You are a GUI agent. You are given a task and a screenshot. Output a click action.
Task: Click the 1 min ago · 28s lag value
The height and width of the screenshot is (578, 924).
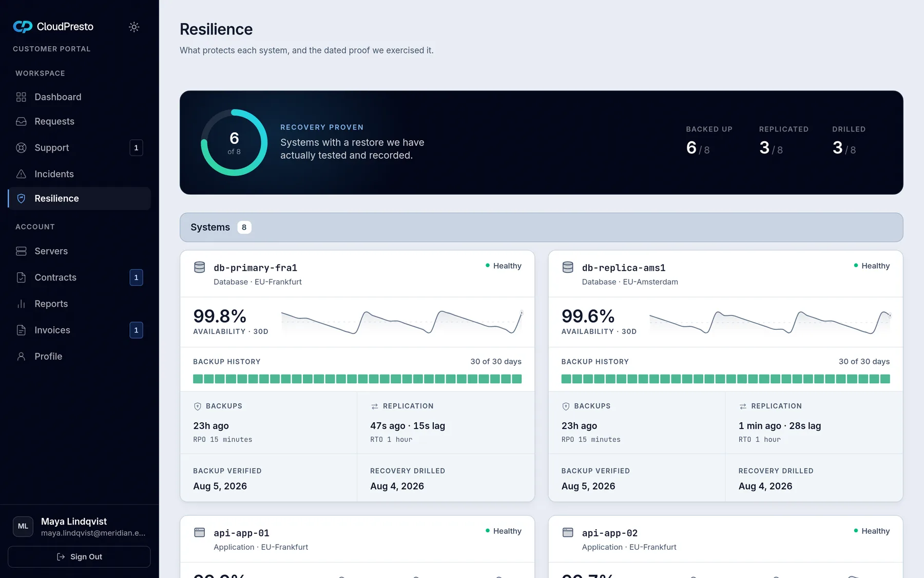pos(780,426)
